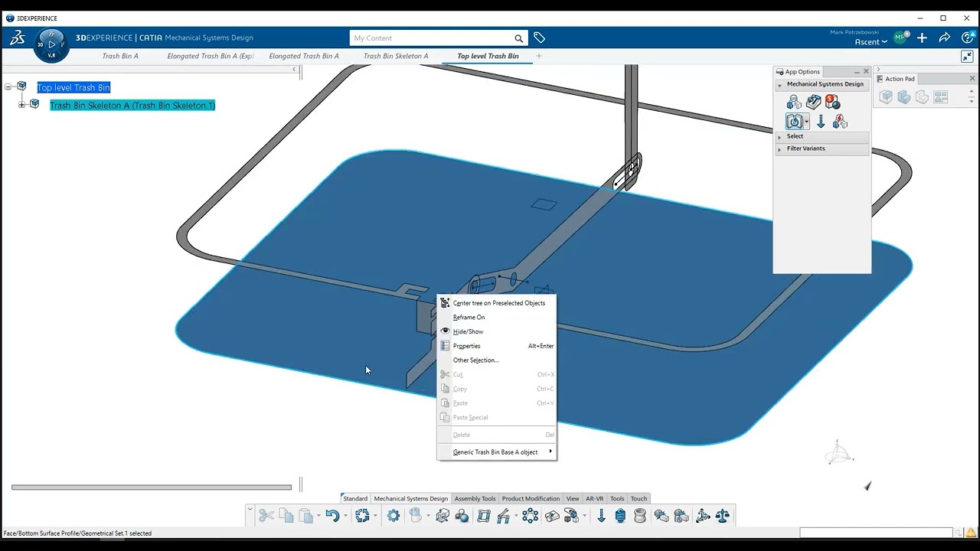This screenshot has width=980, height=551.
Task: Click the two spheres icon in bottom toolbar
Action: click(x=462, y=516)
